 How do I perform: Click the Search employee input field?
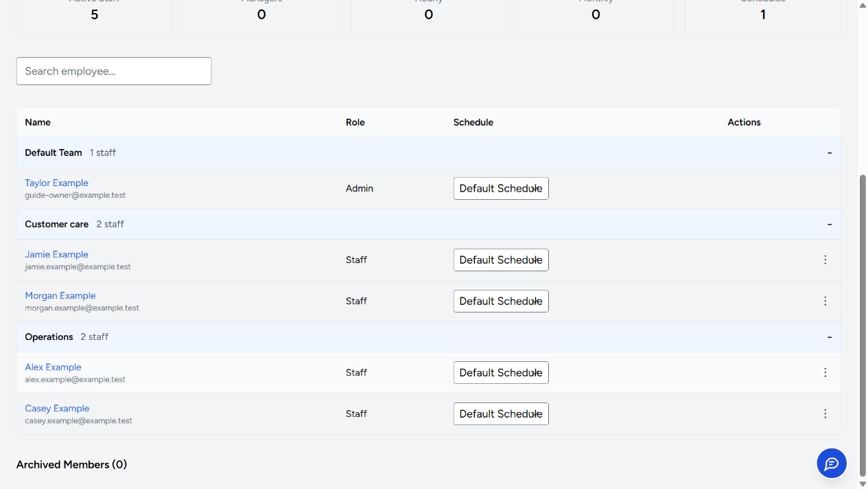point(114,71)
